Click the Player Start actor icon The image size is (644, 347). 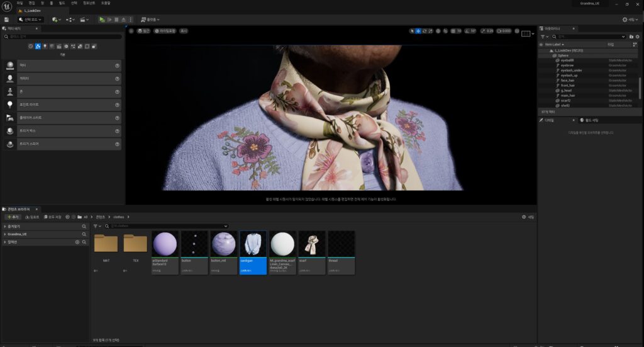pos(10,118)
